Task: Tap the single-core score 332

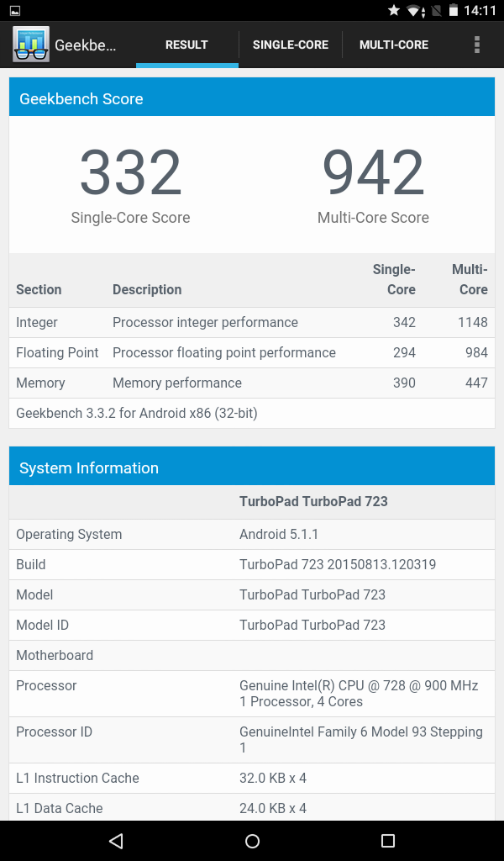Action: pyautogui.click(x=131, y=173)
